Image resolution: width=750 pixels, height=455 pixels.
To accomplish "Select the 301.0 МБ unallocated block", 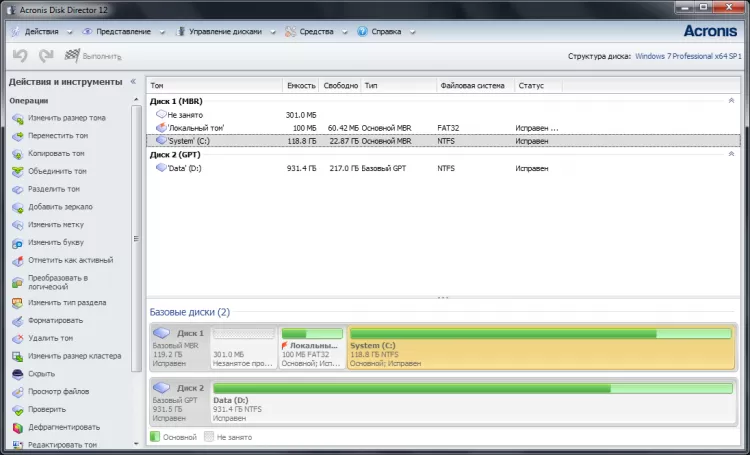I will pyautogui.click(x=243, y=348).
